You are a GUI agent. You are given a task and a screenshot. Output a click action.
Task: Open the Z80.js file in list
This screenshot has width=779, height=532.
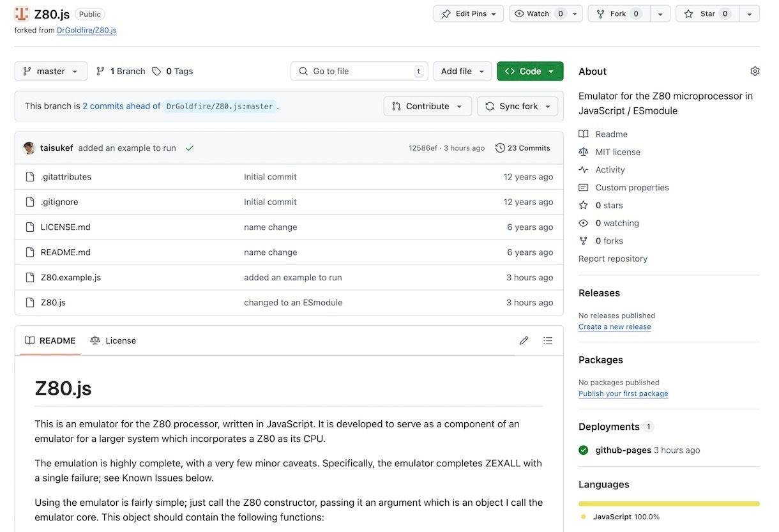coord(53,303)
